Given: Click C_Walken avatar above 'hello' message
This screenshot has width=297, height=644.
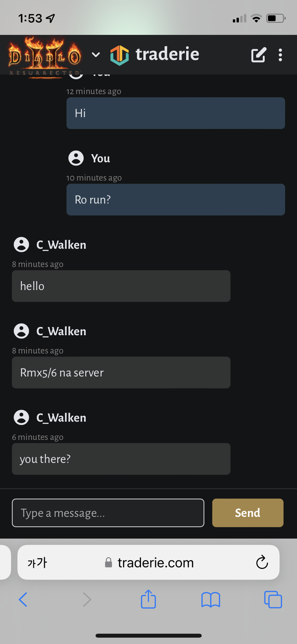Looking at the screenshot, I should pos(21,245).
